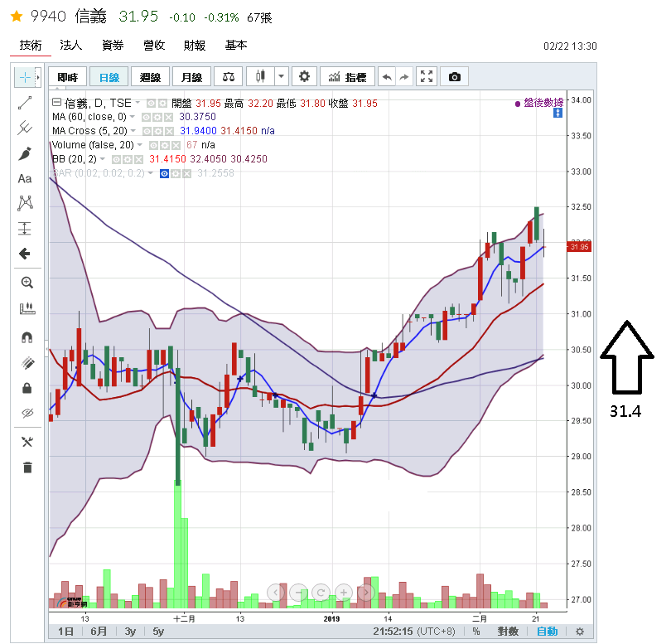Image resolution: width=671 pixels, height=644 pixels.
Task: Set range to 1日
Action: (65, 632)
